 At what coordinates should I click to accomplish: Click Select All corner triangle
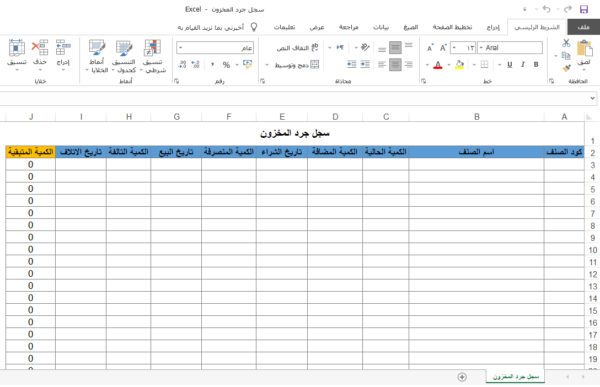click(x=589, y=117)
